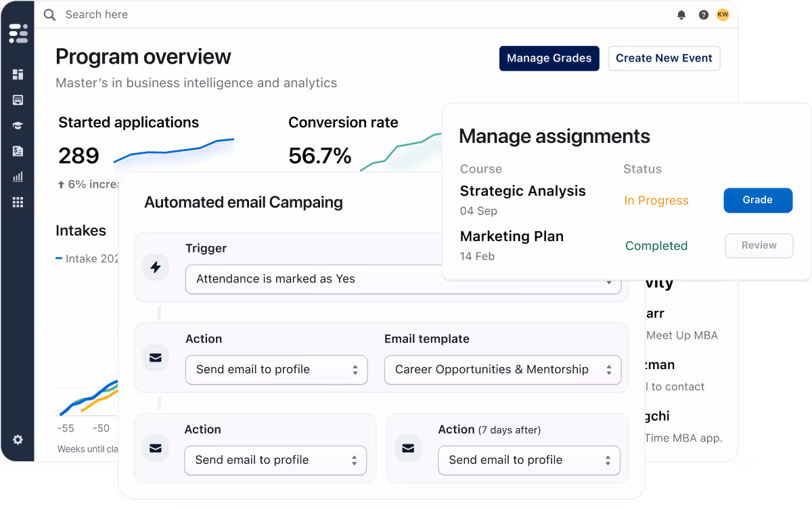Click the notifications bell icon
812x508 pixels.
681,15
